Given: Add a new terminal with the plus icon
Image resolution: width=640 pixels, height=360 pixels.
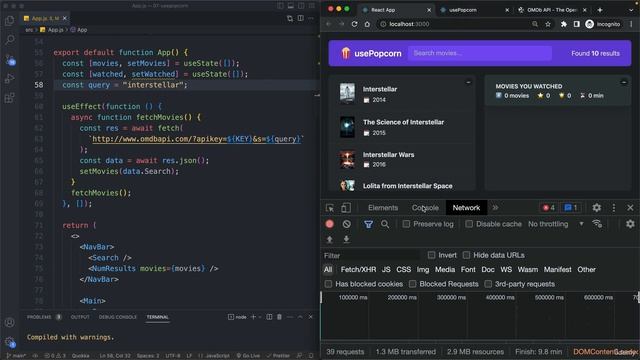Looking at the screenshot, I should [253, 317].
